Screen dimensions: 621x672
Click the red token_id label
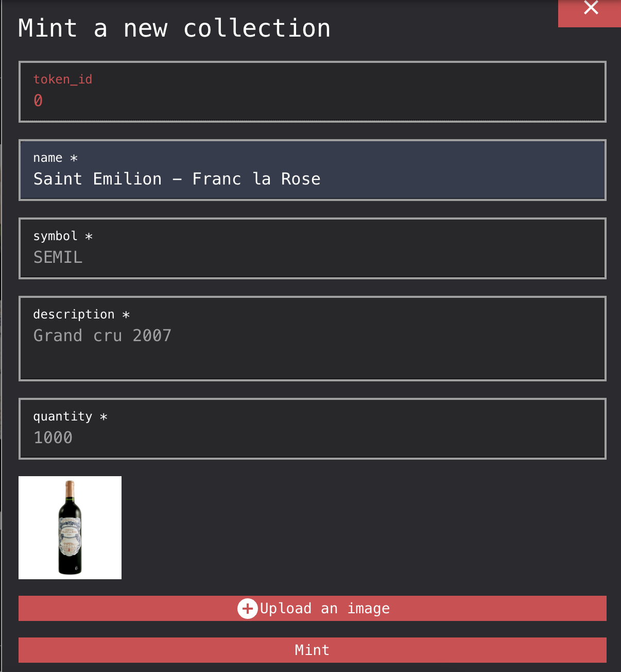point(62,79)
